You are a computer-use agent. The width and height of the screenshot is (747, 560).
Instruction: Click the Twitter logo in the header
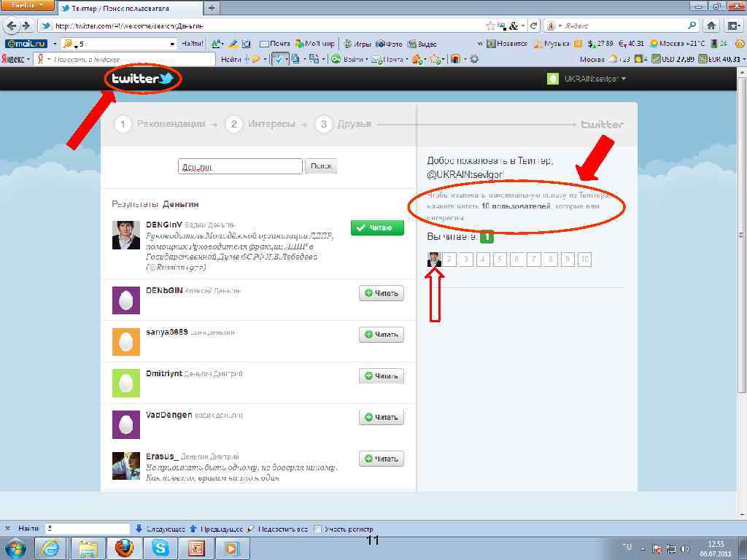[x=142, y=79]
